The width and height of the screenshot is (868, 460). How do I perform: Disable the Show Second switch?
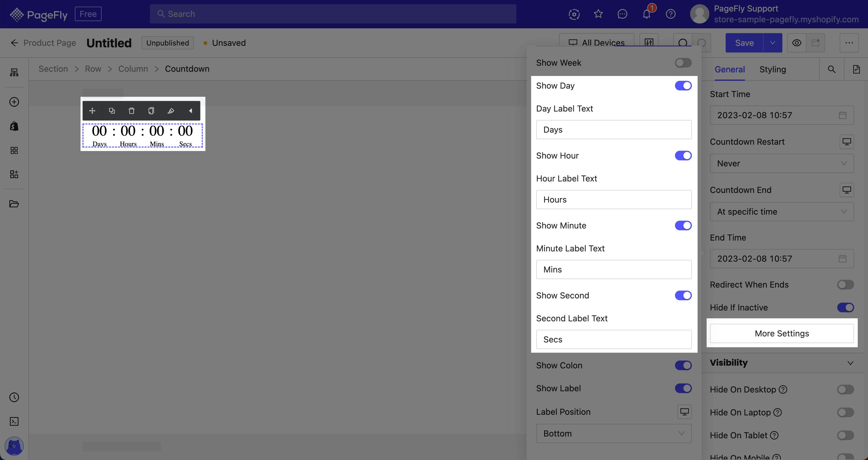pyautogui.click(x=683, y=295)
